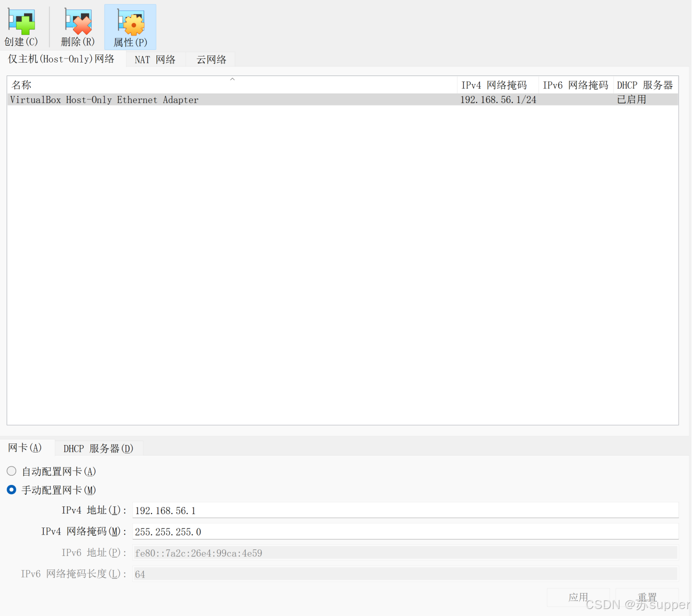The width and height of the screenshot is (692, 616).
Task: Switch to the NAT 网络 tab
Action: [x=155, y=59]
